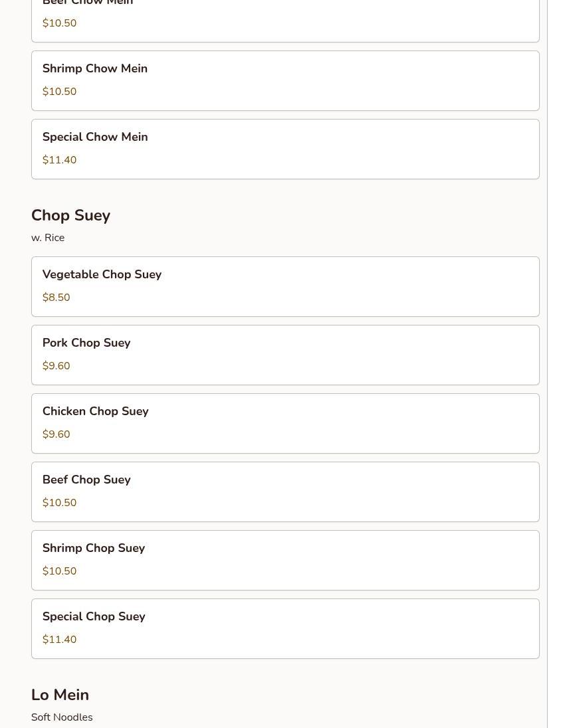Pick the Shrimp Chop Suey item

pos(285,560)
